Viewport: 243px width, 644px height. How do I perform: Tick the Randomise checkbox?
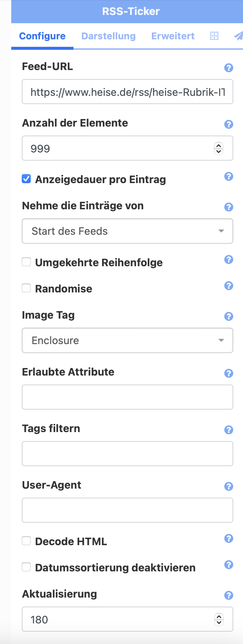tap(26, 288)
